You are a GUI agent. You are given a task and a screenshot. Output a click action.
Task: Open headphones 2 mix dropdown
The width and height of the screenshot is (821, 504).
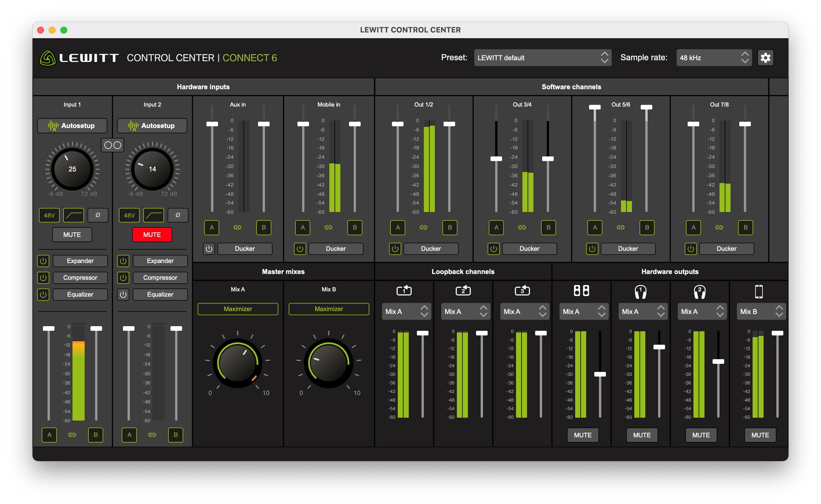702,311
